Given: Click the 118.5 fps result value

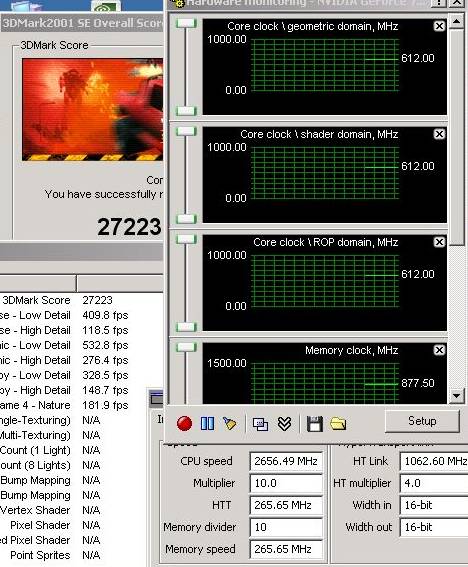Looking at the screenshot, I should click(105, 330).
